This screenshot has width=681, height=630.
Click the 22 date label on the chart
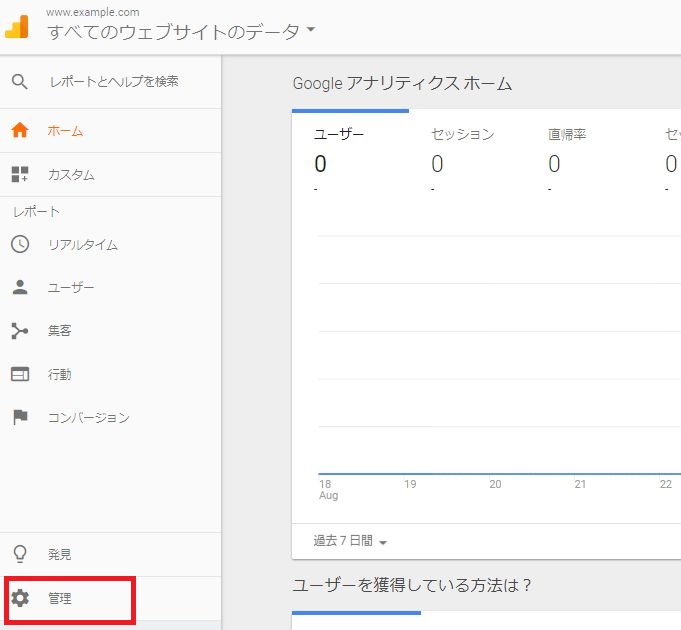[665, 484]
